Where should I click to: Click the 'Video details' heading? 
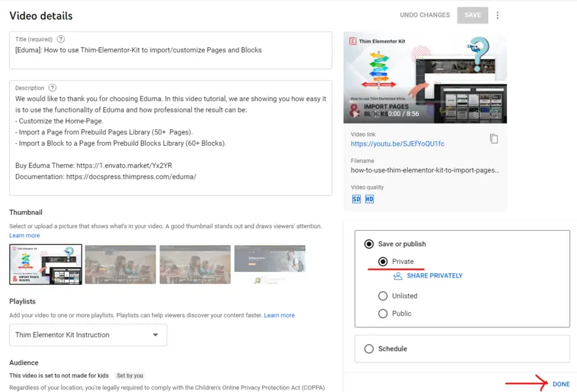pos(41,16)
